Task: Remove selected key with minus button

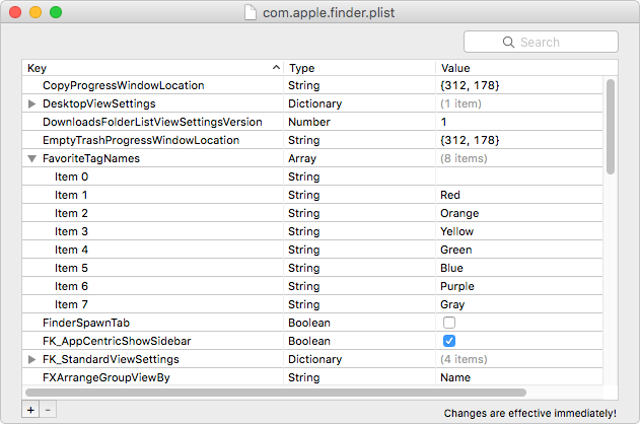Action: tap(48, 410)
